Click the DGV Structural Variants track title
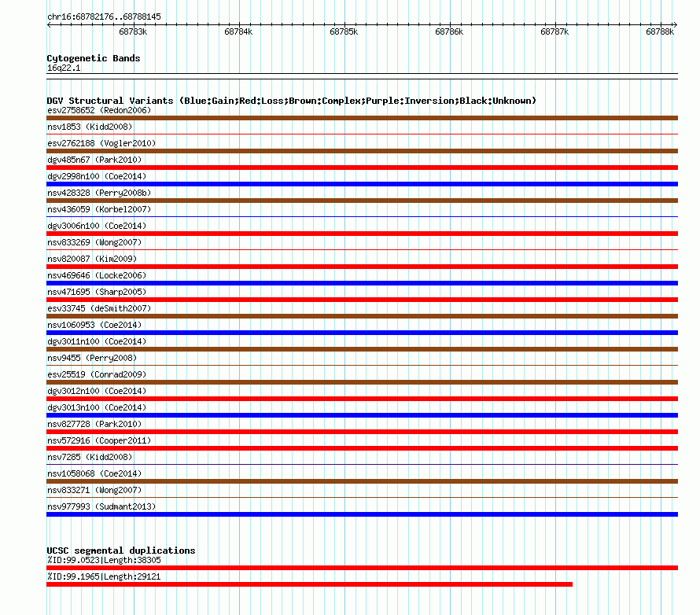The height and width of the screenshot is (615, 700). [x=292, y=101]
